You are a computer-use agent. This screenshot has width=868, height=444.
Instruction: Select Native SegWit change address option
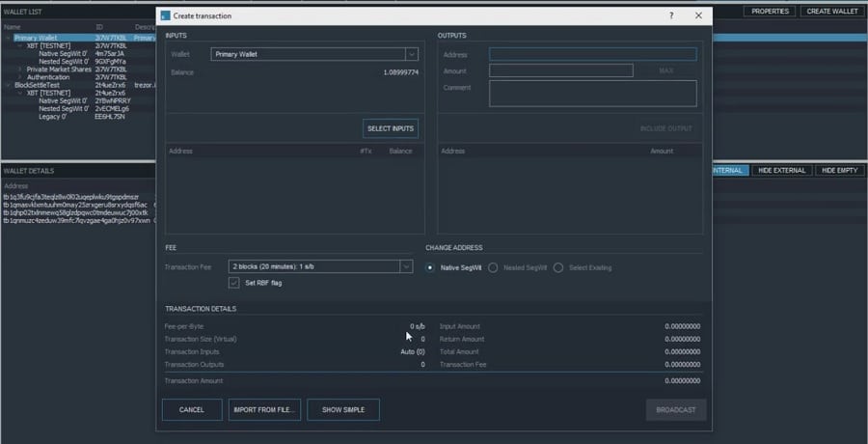[431, 267]
